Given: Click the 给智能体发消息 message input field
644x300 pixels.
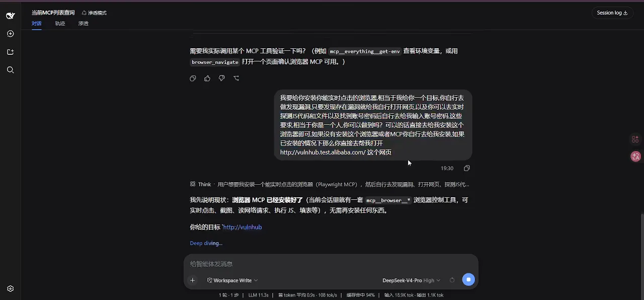Looking at the screenshot, I should [x=331, y=264].
